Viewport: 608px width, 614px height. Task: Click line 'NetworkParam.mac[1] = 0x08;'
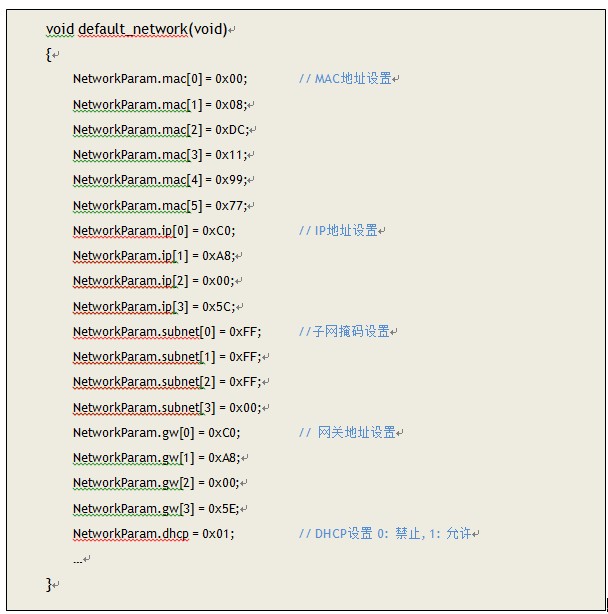[160, 105]
